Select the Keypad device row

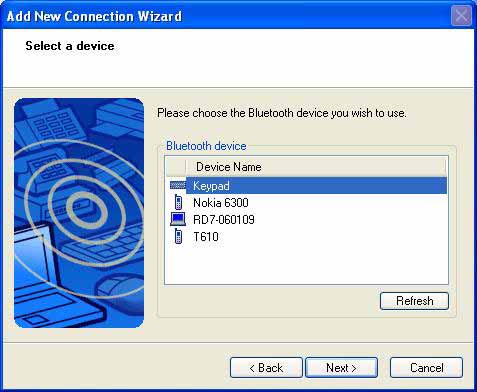point(308,186)
